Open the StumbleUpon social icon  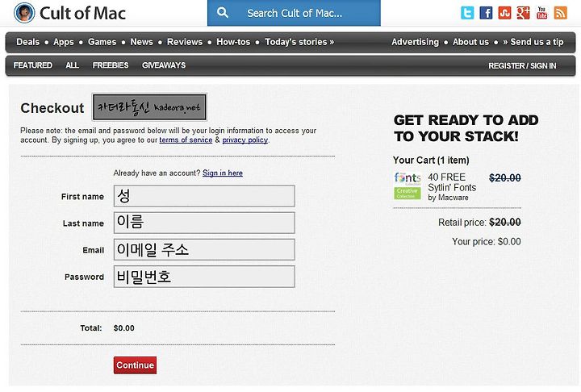pyautogui.click(x=504, y=13)
